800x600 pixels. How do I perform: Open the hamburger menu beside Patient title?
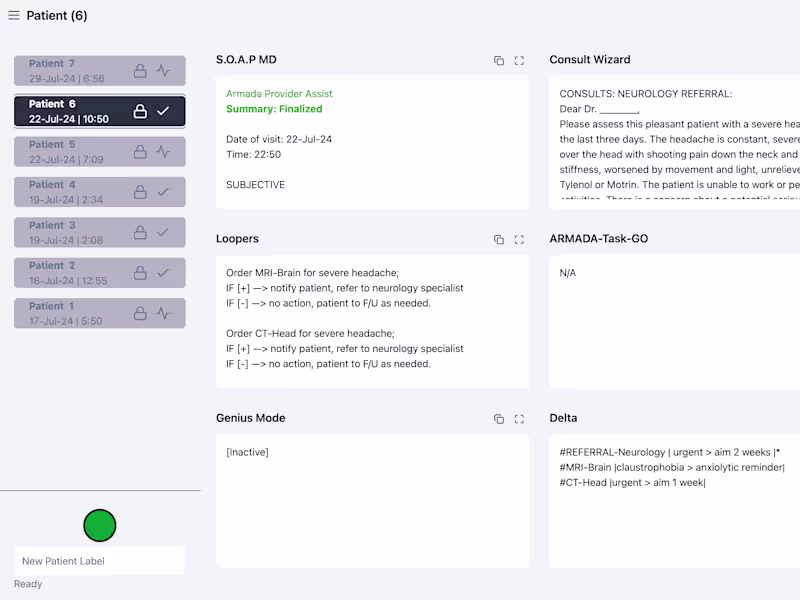point(14,15)
